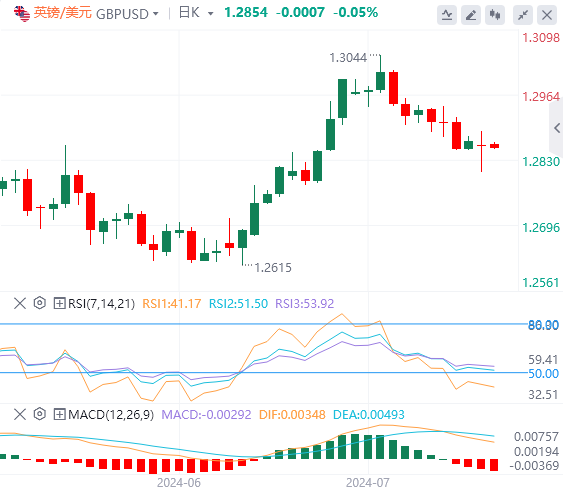Click MACD axis label 0.00757

tap(536, 437)
